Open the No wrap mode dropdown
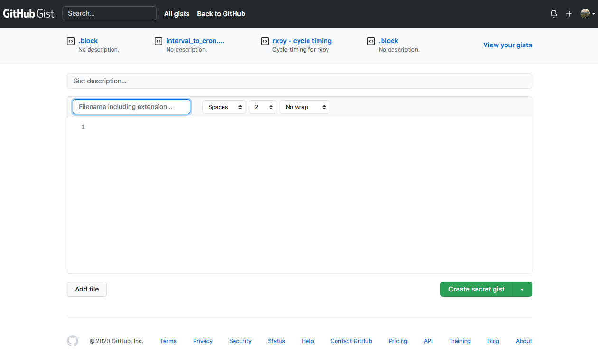The width and height of the screenshot is (598, 364). click(305, 107)
